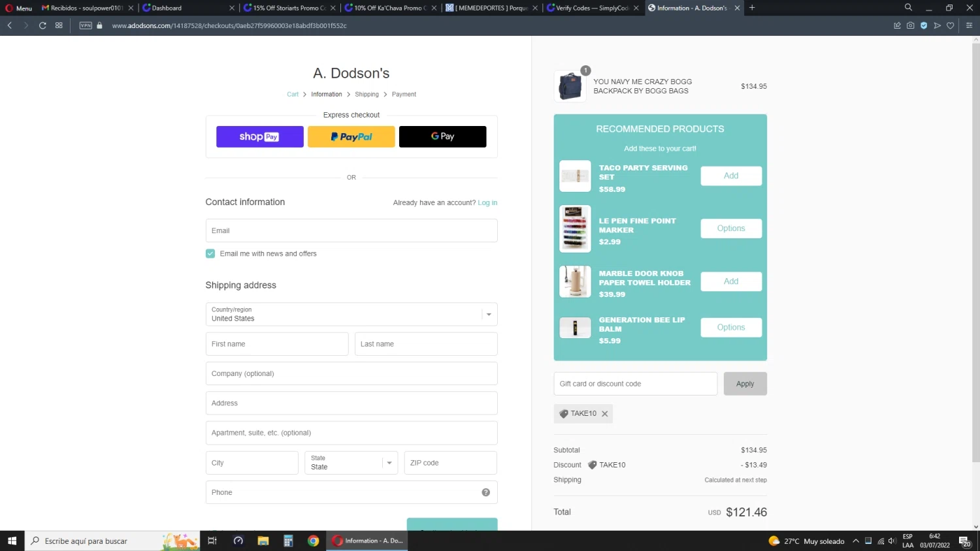Click the Log in link
The width and height of the screenshot is (980, 551).
pyautogui.click(x=487, y=203)
